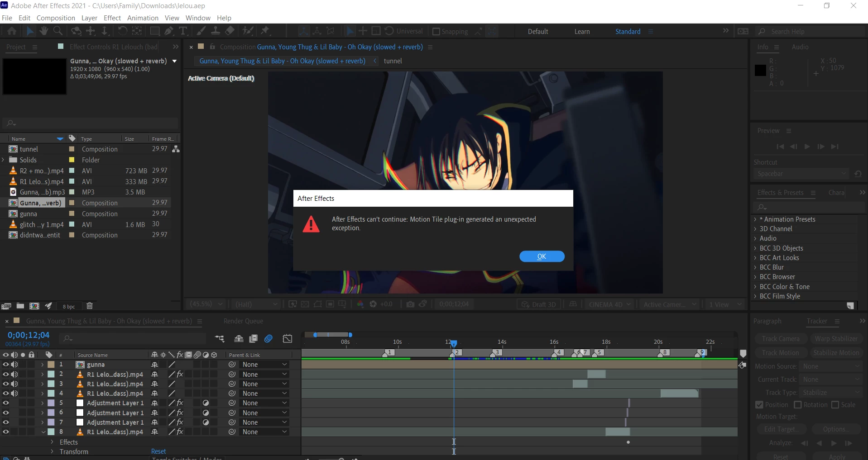Click the 8 bpc color depth indicator
The image size is (868, 460).
pyautogui.click(x=69, y=306)
